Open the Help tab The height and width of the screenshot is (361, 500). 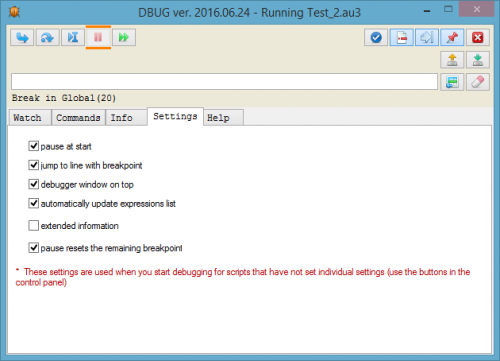pos(223,118)
